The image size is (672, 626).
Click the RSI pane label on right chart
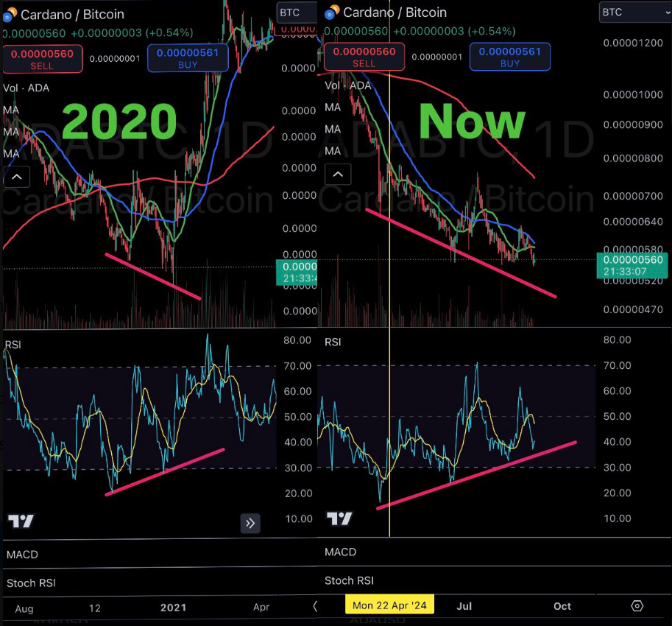(333, 342)
